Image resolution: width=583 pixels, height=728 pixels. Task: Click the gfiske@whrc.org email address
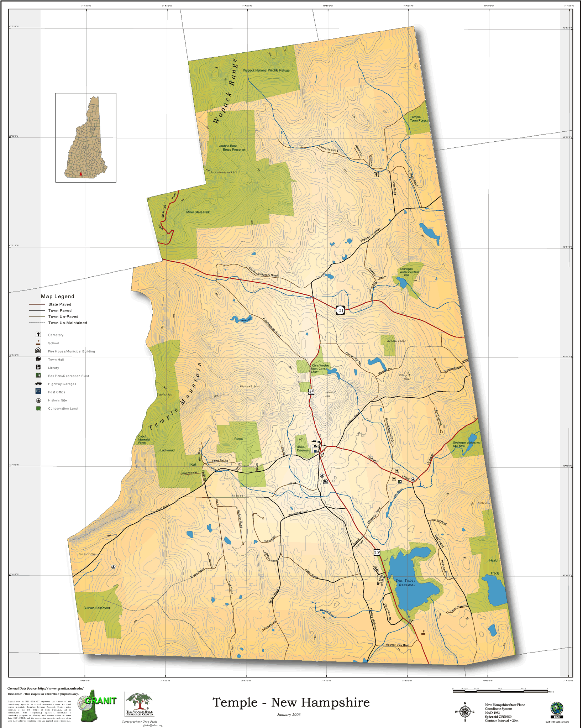(x=152, y=725)
